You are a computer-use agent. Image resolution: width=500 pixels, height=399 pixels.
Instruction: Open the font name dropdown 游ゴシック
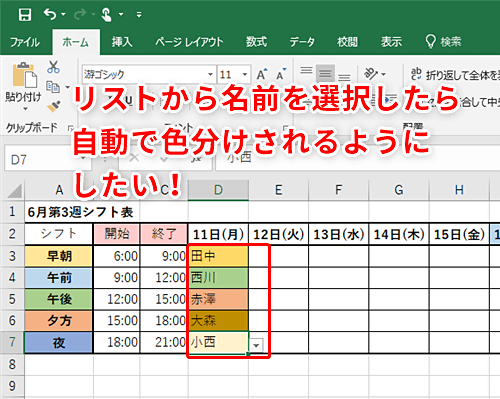coord(210,74)
